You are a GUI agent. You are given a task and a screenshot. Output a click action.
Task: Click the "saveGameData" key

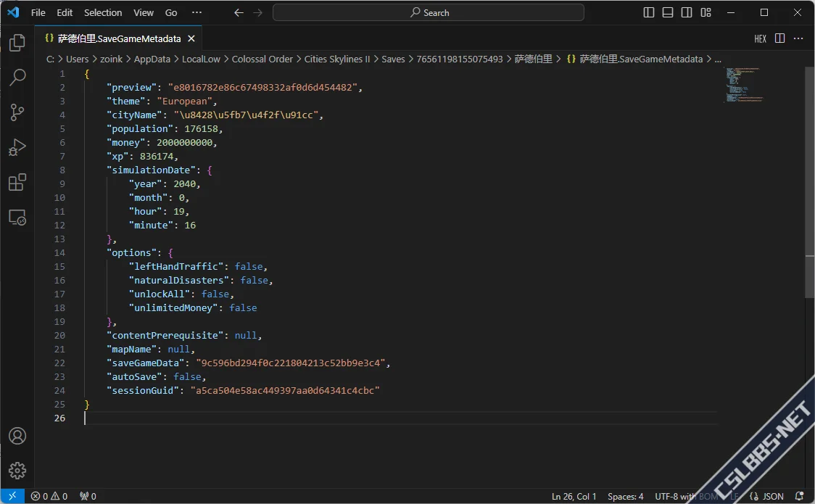(x=146, y=363)
